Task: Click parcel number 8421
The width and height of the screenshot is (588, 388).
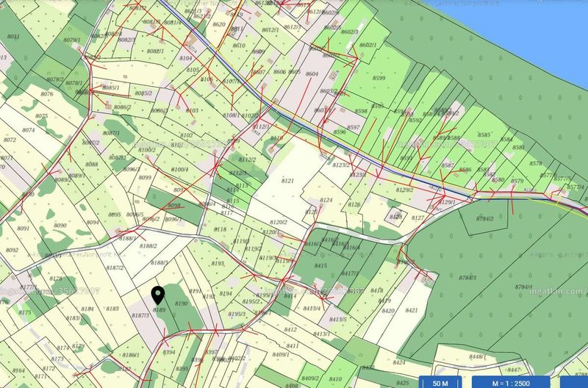Action: [412, 310]
